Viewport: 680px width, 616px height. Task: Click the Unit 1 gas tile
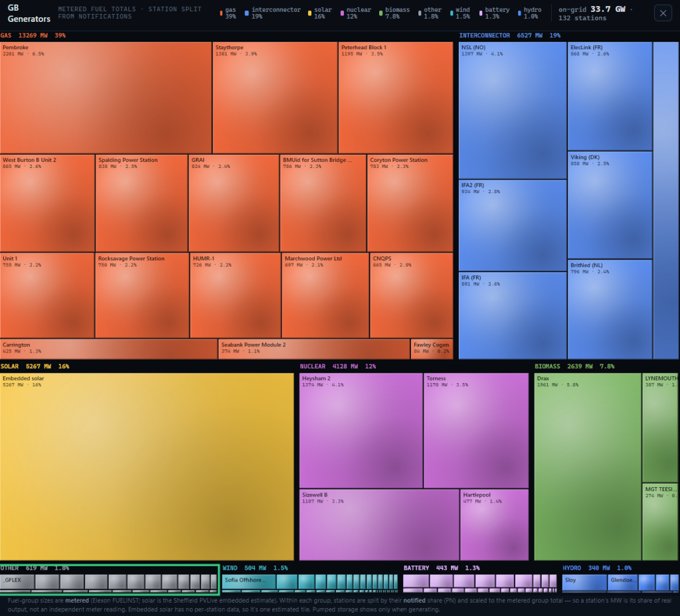[x=47, y=295]
